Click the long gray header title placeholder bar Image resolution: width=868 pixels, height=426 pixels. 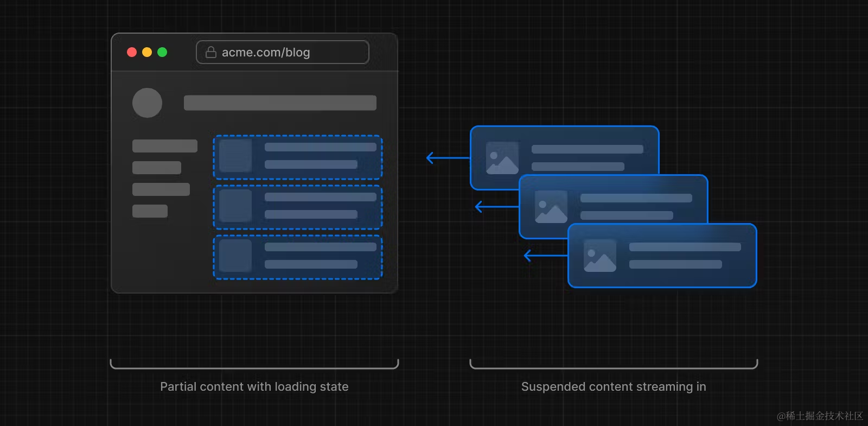click(280, 103)
